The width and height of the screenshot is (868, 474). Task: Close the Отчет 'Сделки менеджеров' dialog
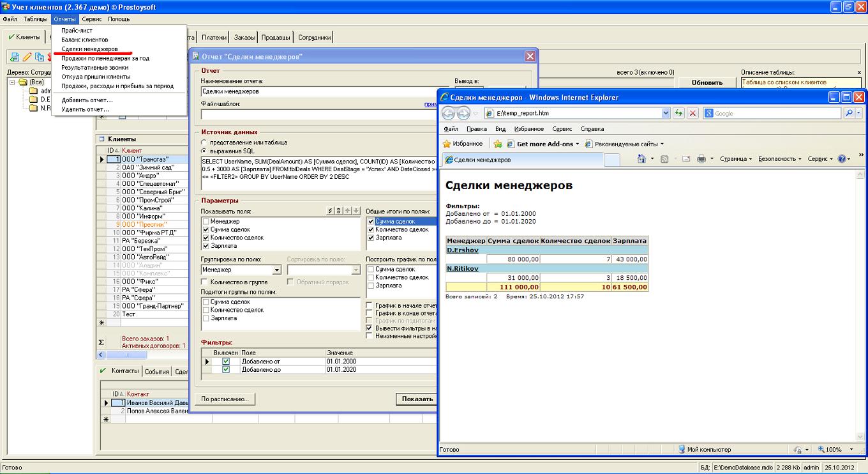point(530,56)
